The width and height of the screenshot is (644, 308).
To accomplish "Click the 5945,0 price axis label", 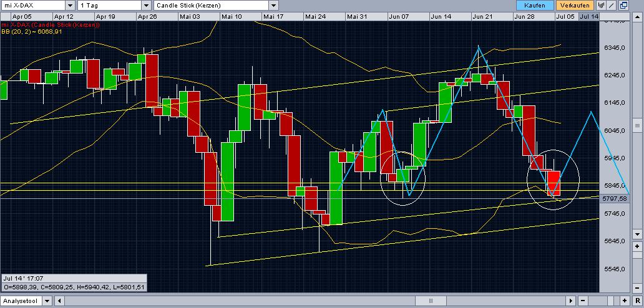I will pos(615,158).
